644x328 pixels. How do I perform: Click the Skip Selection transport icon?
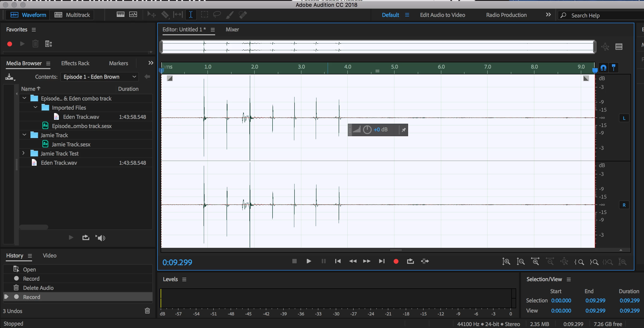tap(425, 261)
